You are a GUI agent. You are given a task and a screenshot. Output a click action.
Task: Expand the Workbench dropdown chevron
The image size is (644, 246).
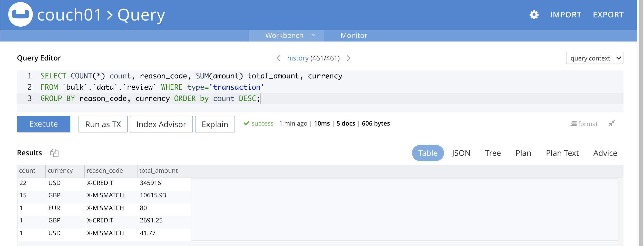[314, 35]
